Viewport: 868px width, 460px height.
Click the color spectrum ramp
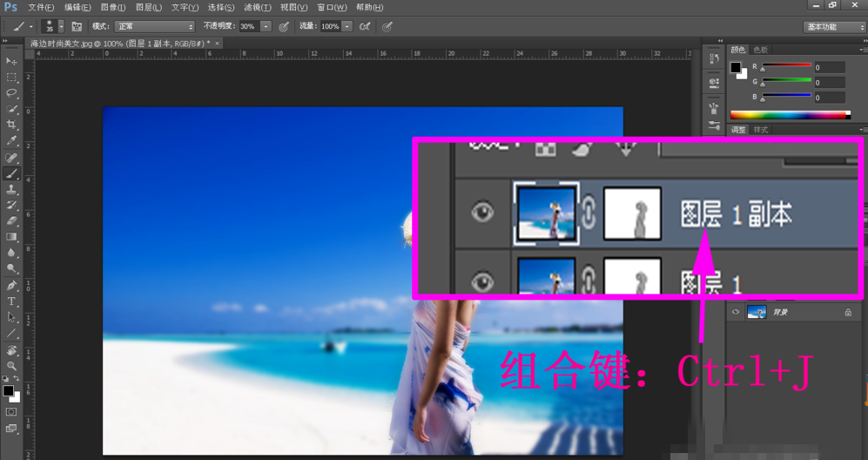[790, 115]
